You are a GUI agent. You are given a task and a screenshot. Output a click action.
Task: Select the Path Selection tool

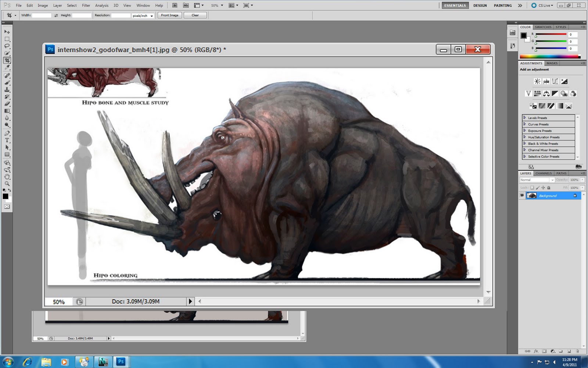[x=7, y=147]
